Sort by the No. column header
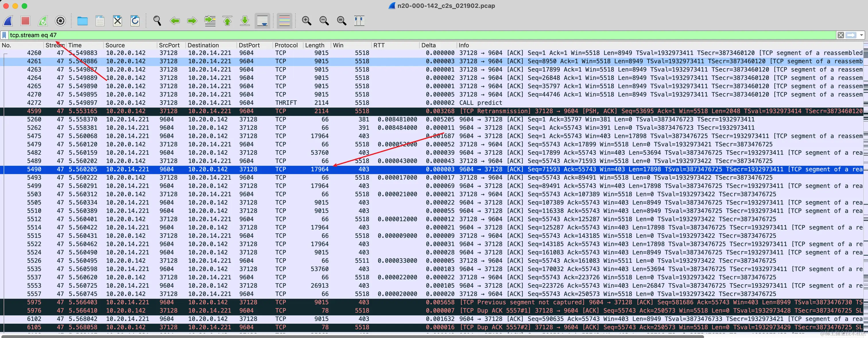868x338 pixels. tap(22, 45)
